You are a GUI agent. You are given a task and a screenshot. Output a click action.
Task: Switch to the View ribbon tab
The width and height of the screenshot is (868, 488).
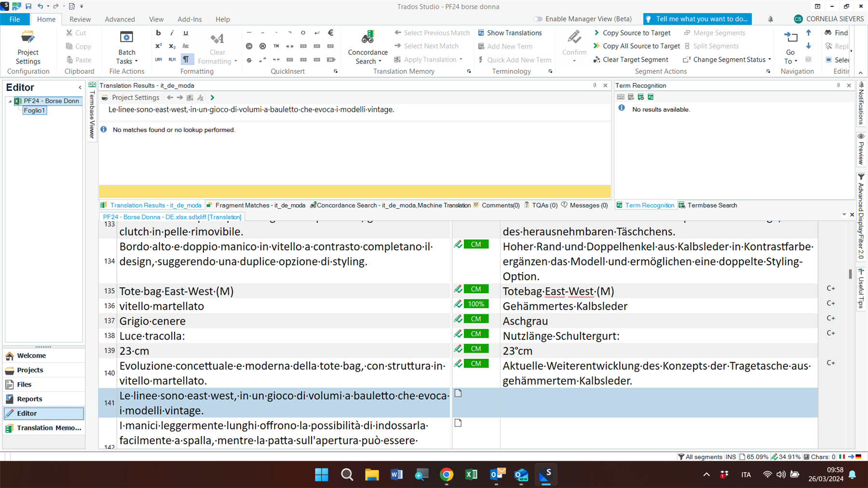156,19
